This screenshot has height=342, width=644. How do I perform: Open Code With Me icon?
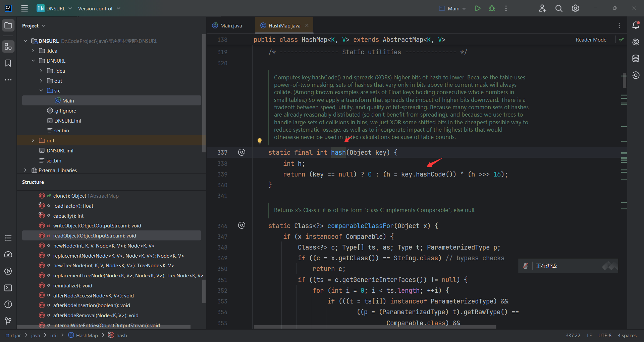[542, 8]
